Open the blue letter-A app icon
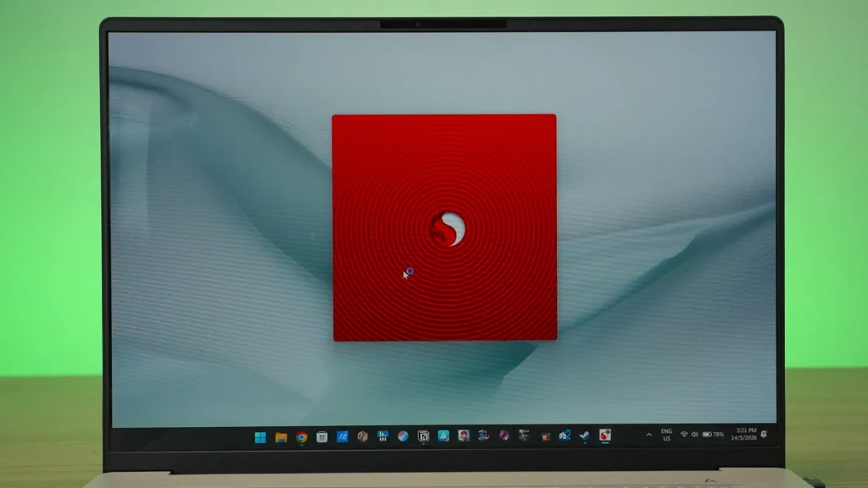Image resolution: width=868 pixels, height=488 pixels. point(443,436)
